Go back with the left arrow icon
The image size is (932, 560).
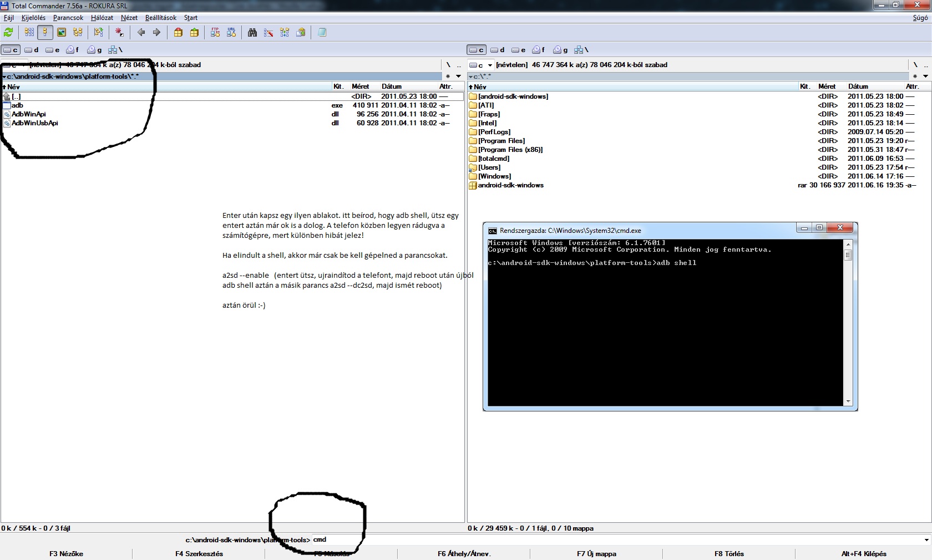pyautogui.click(x=141, y=33)
